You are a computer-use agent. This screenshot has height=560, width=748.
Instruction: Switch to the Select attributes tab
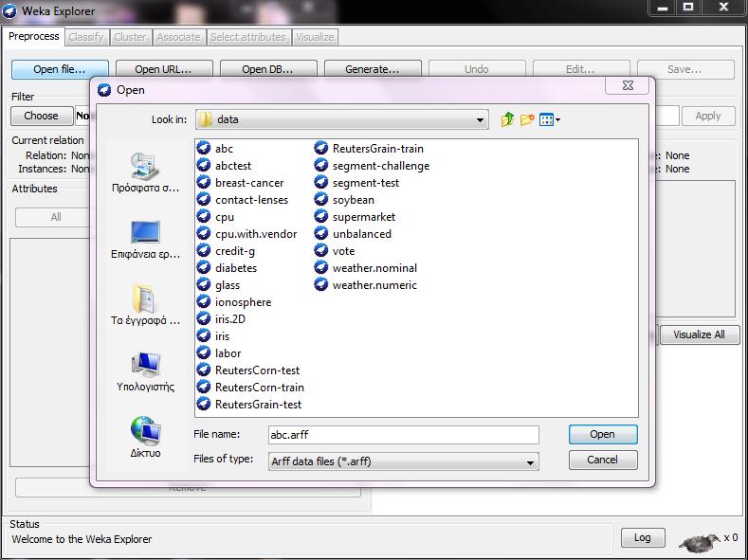click(248, 37)
